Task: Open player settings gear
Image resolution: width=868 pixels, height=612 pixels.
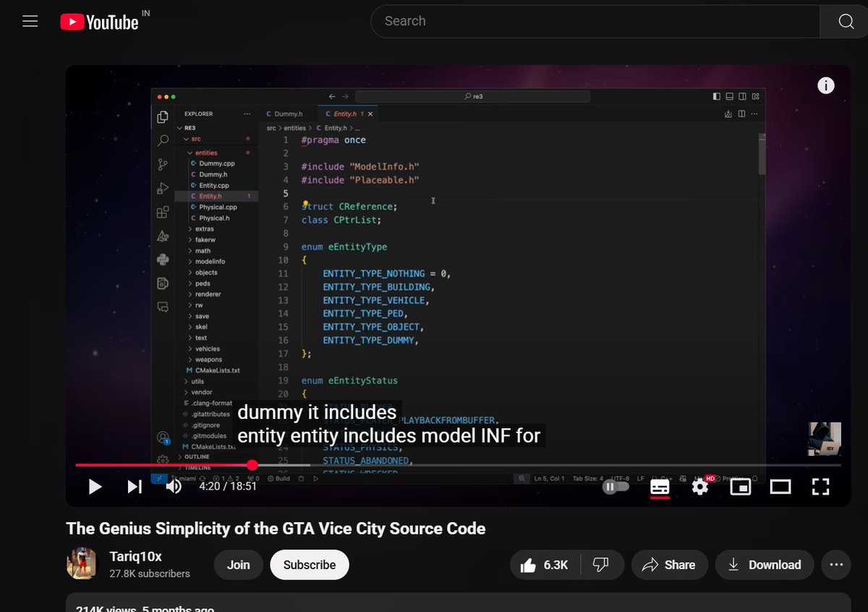Action: (x=699, y=487)
